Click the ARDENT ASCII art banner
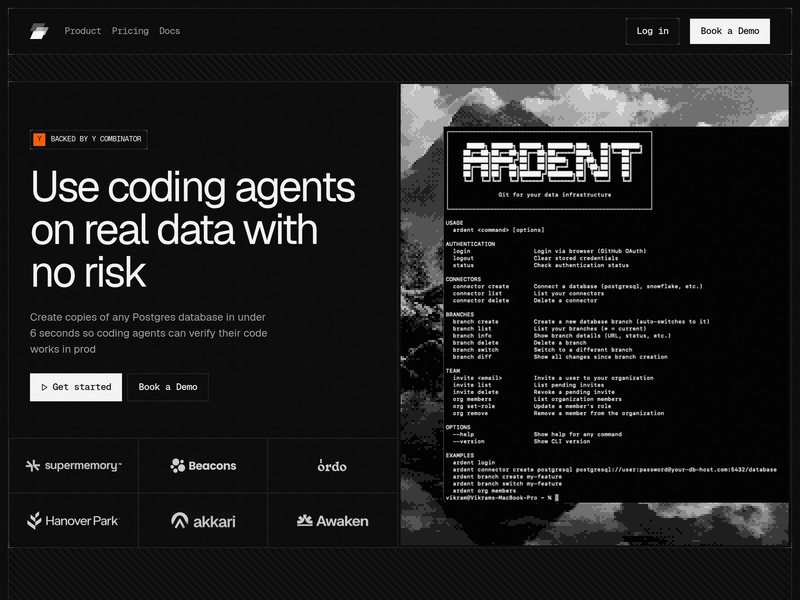Screen dimensions: 800x600 tap(552, 162)
